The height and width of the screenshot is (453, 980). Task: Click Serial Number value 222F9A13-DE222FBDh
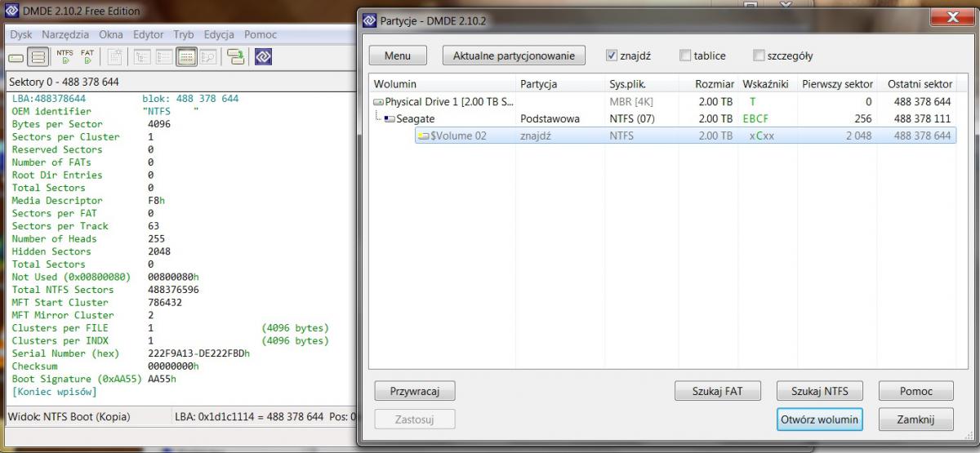click(198, 353)
